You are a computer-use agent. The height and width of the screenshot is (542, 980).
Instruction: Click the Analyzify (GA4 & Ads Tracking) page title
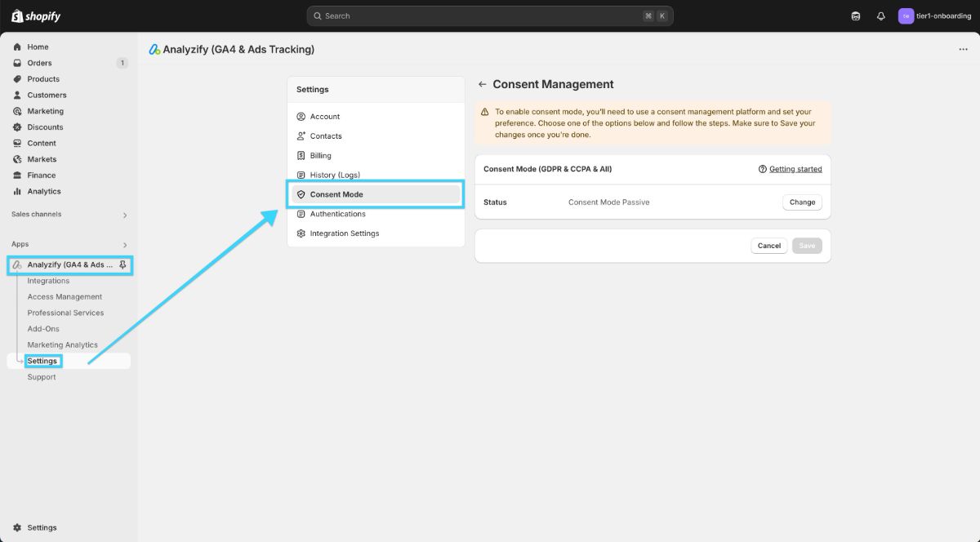pyautogui.click(x=238, y=50)
